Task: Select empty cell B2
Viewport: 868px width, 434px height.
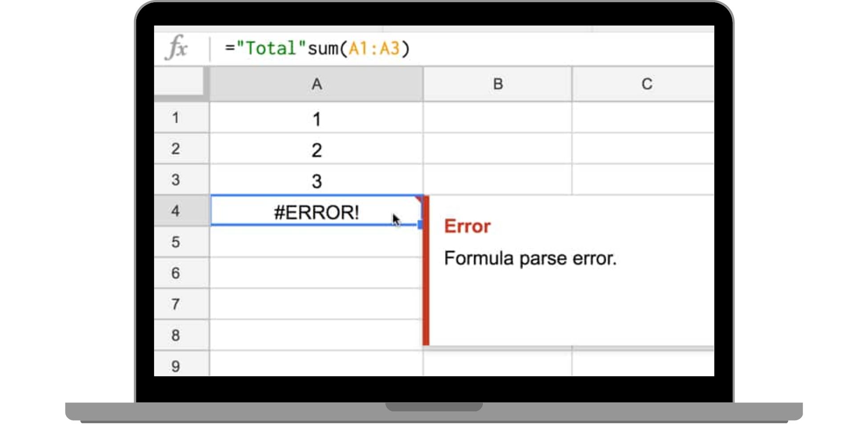Action: click(x=498, y=149)
